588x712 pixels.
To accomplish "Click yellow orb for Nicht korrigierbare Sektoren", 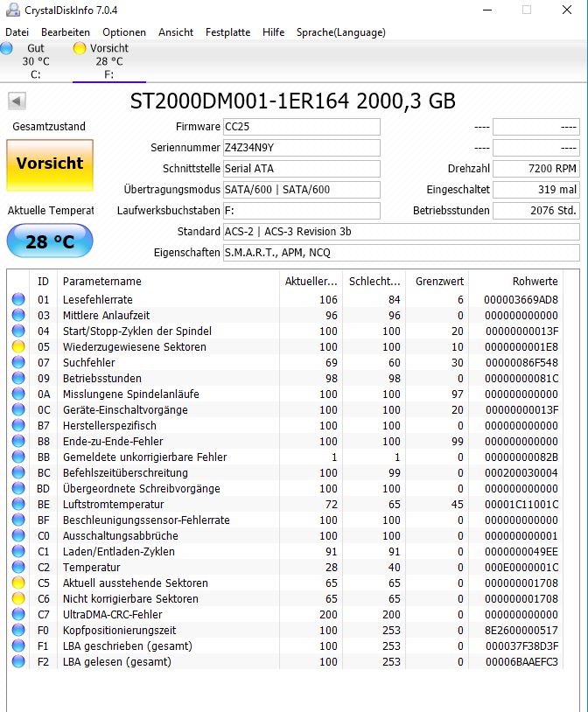I will (x=18, y=598).
